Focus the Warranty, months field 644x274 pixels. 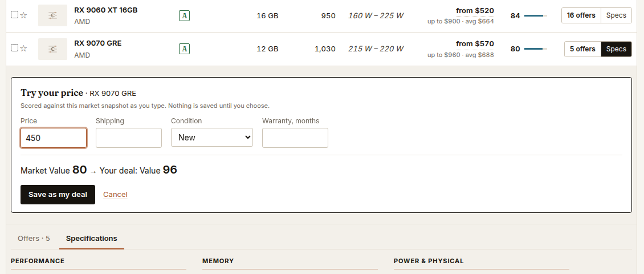(295, 138)
